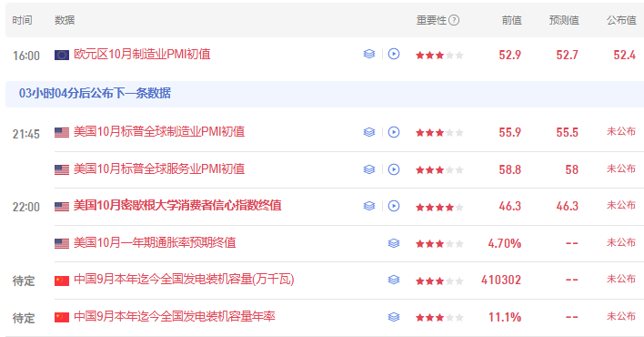This screenshot has width=644, height=337.
Task: Click the 重要性 column header
Action: [431, 20]
